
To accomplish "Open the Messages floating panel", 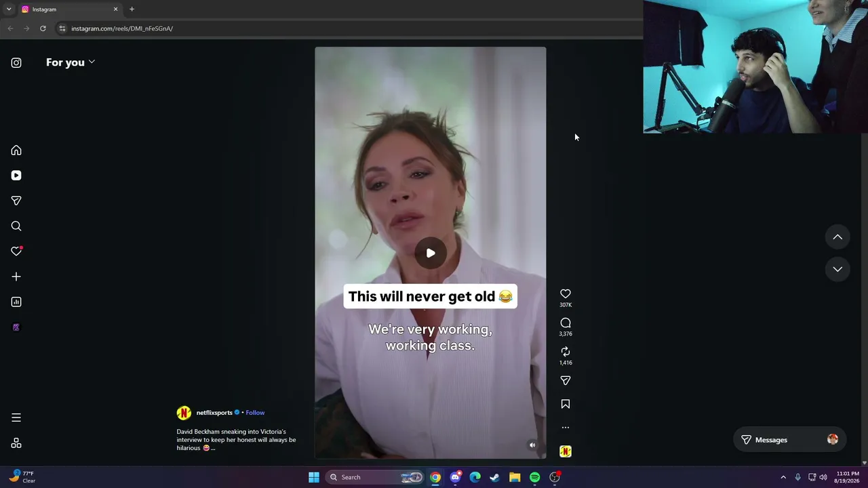I will pyautogui.click(x=789, y=440).
